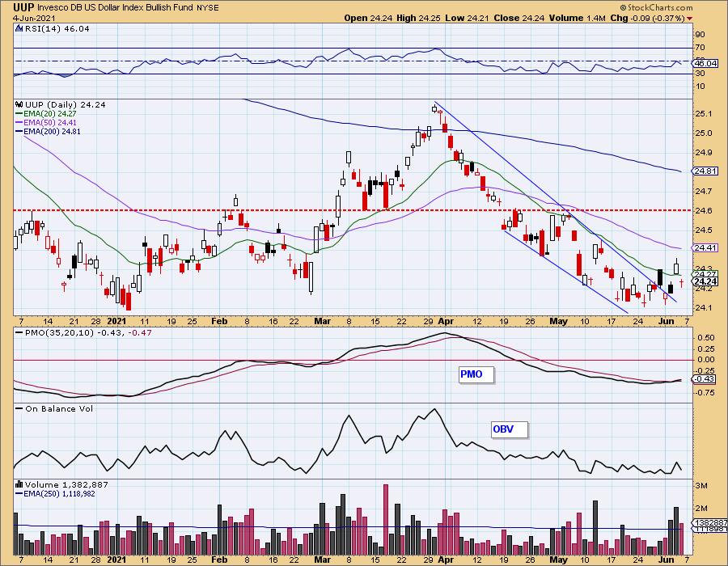
Task: Click the Jun label on price axis
Action: point(667,321)
